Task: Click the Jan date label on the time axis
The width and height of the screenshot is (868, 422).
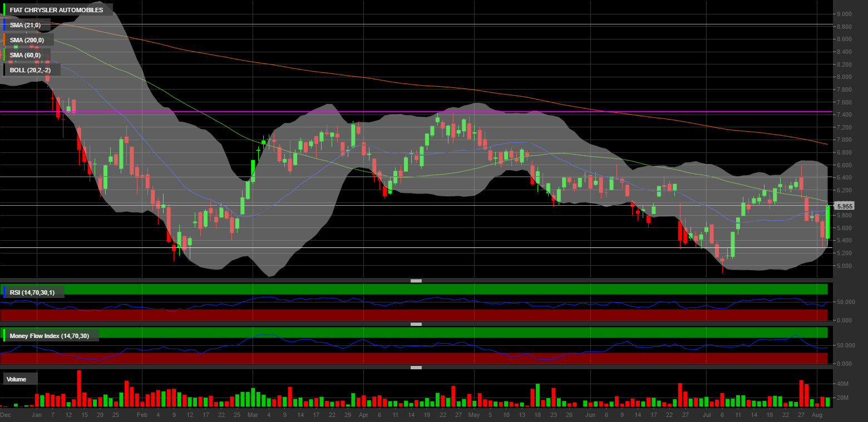Action: pyautogui.click(x=37, y=415)
